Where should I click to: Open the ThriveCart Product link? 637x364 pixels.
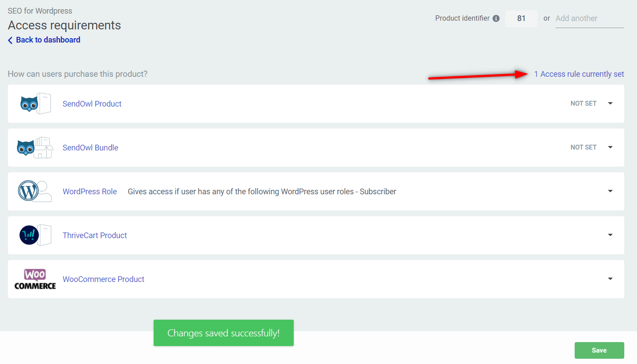pos(95,236)
